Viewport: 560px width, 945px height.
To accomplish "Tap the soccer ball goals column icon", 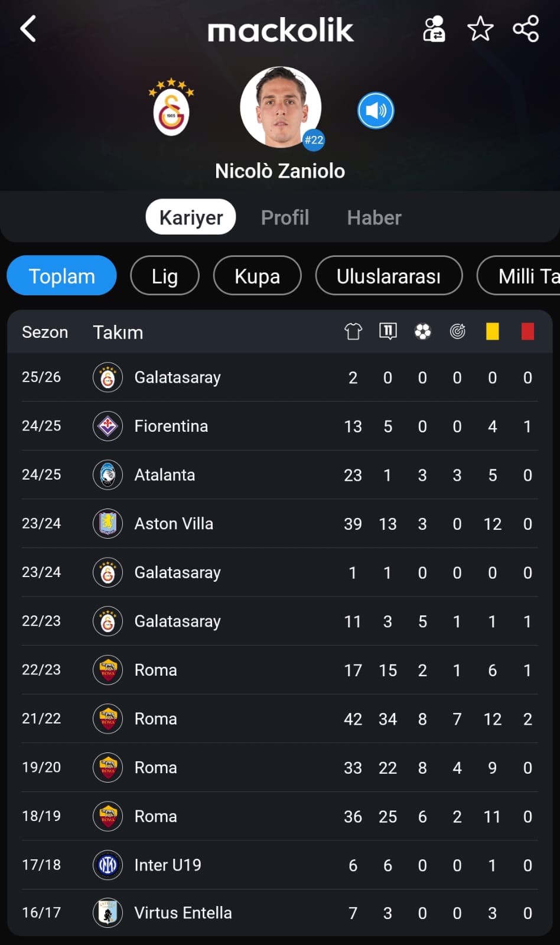I will coord(422,331).
